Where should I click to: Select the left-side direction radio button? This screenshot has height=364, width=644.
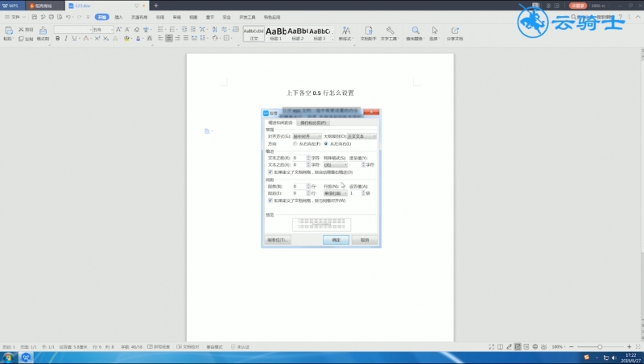pos(295,144)
